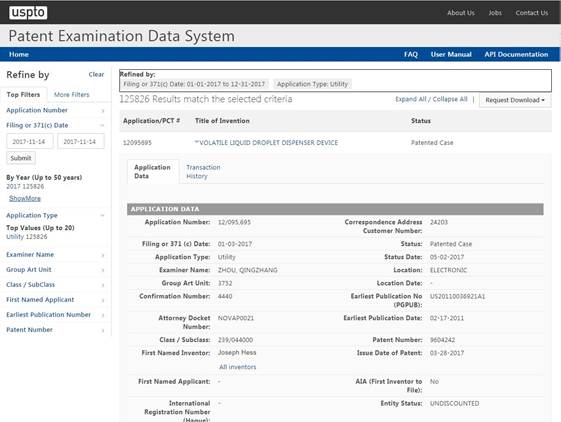Click Collapse All link
The image size is (561, 422).
pyautogui.click(x=450, y=99)
